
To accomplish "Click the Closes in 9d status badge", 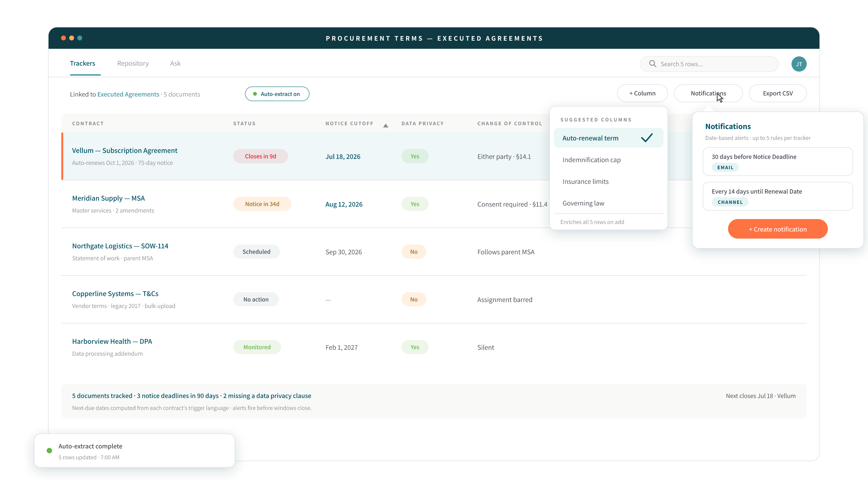I will tap(260, 156).
